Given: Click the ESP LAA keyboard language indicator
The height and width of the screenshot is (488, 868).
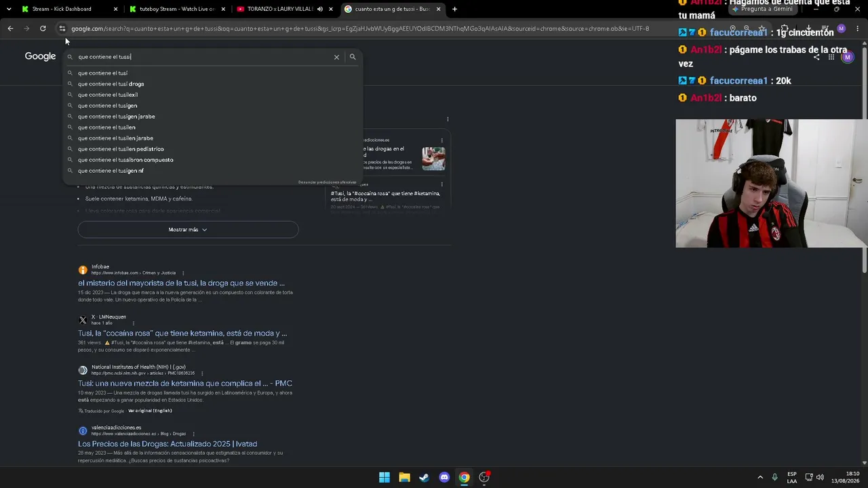Looking at the screenshot, I should coord(792,477).
